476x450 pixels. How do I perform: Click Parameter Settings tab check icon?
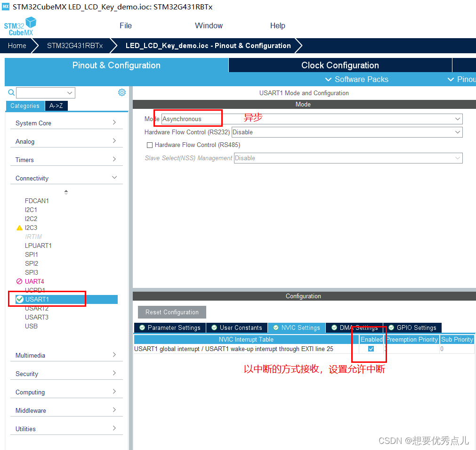[x=142, y=327]
